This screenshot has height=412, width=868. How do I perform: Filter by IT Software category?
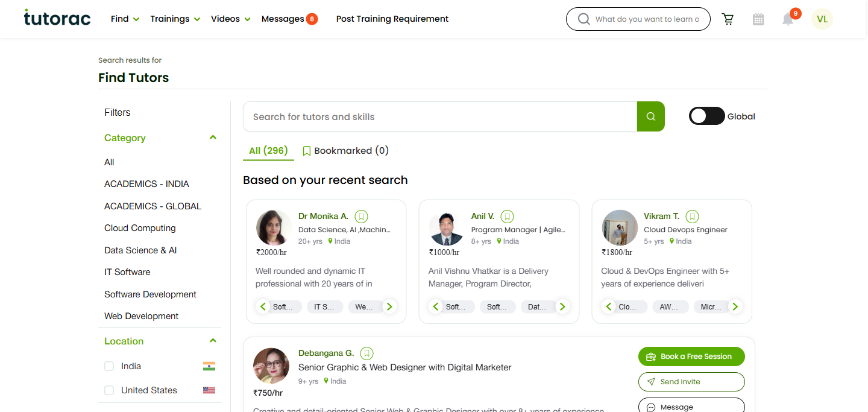click(127, 272)
